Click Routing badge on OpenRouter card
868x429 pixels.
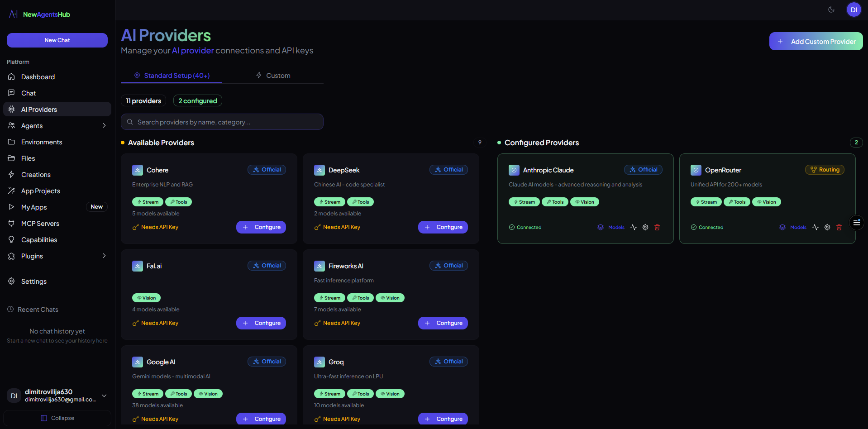coord(825,170)
